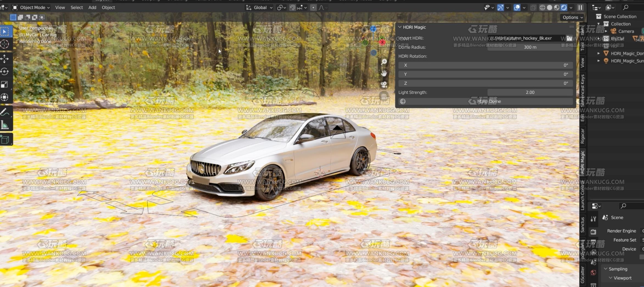Click the properties editor search magnifier
The height and width of the screenshot is (287, 644).
coord(623,206)
